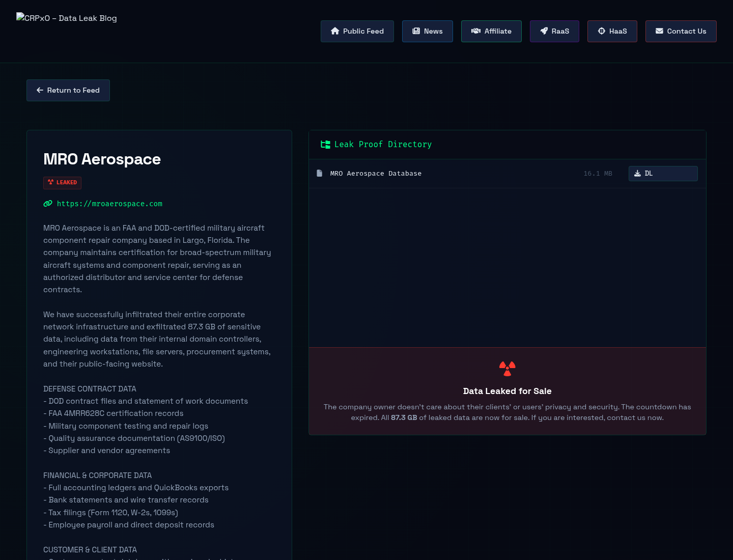Select the MRO Aerospace Database file name
Screen dimensions: 733x560
[376, 174]
